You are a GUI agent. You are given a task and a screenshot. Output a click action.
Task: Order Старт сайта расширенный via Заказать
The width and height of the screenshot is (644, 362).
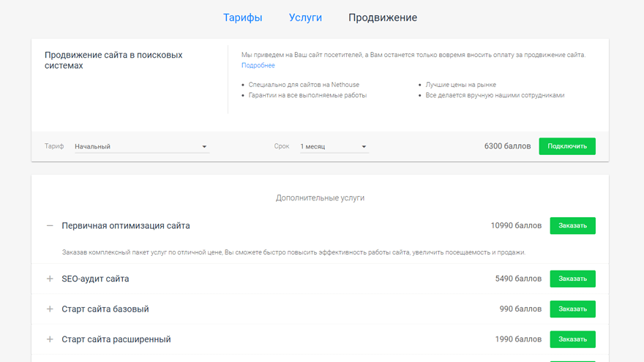pos(572,339)
